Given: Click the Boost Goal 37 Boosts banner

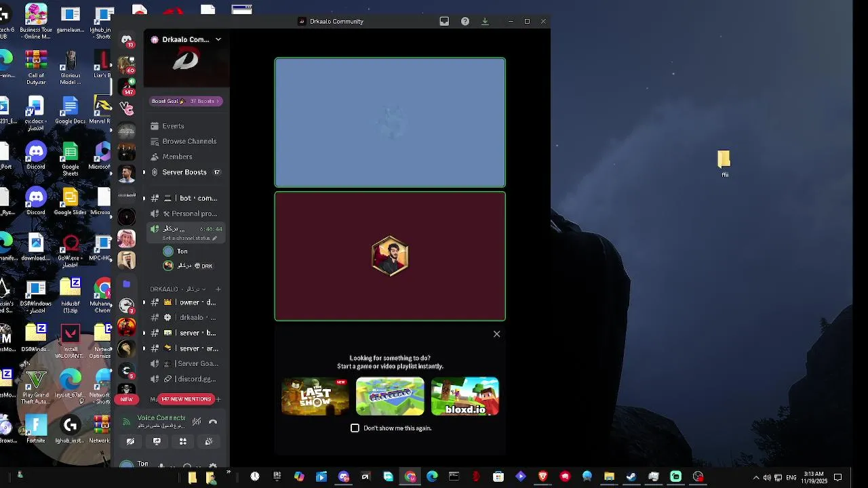Looking at the screenshot, I should [186, 101].
